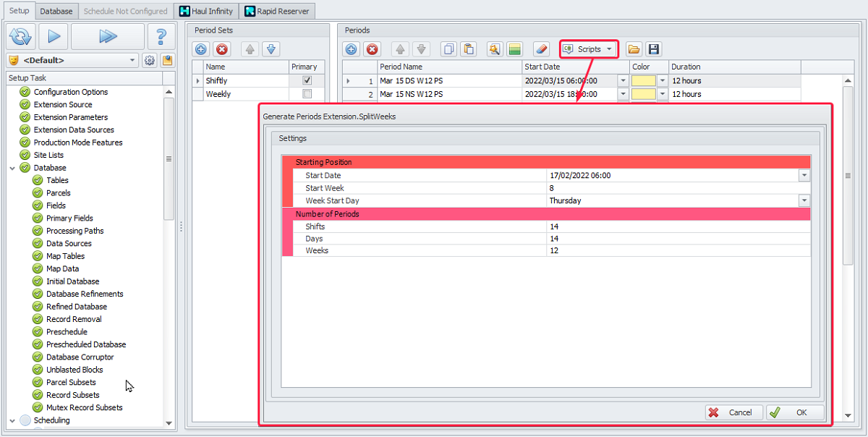Image resolution: width=868 pixels, height=437 pixels.
Task: Delete the selected period with red X
Action: tap(372, 49)
